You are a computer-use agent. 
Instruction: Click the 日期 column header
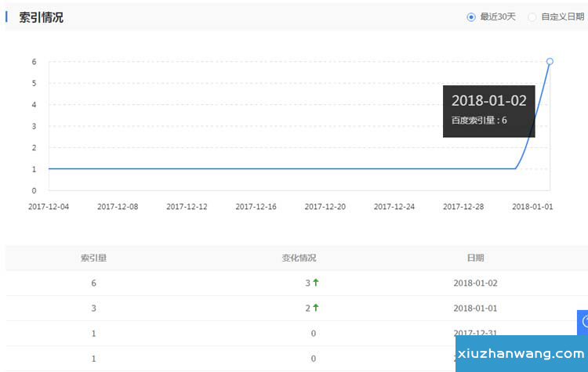click(475, 258)
